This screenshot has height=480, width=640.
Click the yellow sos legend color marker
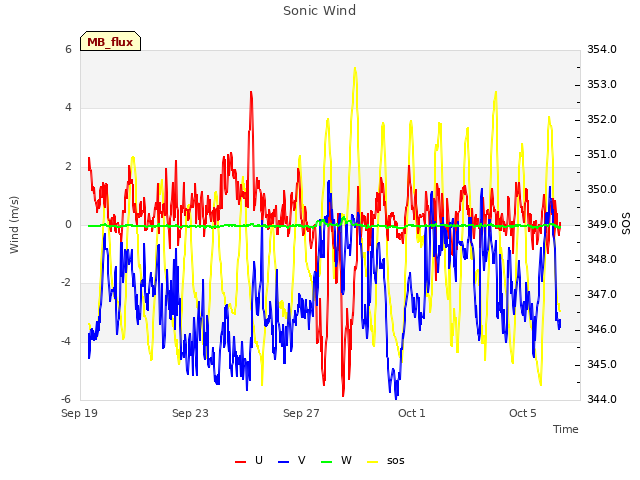373,462
